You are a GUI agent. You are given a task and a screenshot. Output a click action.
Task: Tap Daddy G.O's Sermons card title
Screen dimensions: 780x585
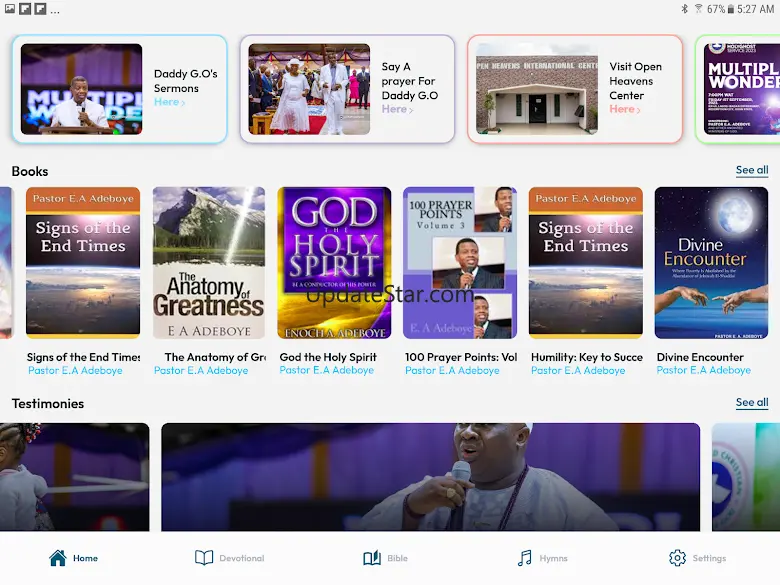186,81
